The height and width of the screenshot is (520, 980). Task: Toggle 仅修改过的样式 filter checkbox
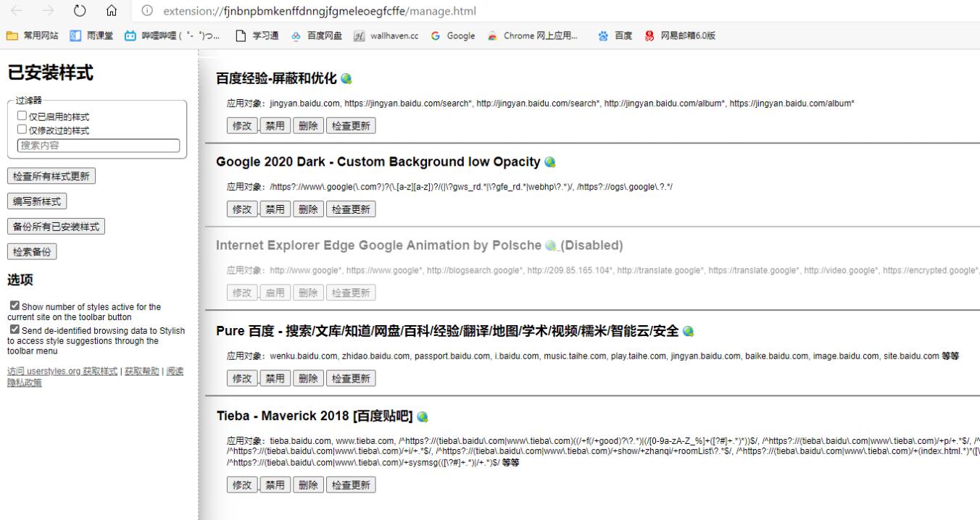tap(22, 130)
